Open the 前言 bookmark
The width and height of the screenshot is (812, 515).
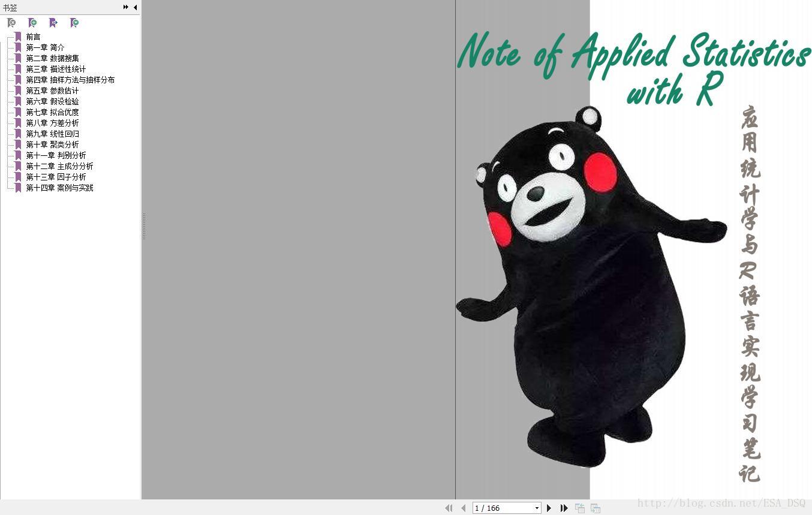[33, 37]
